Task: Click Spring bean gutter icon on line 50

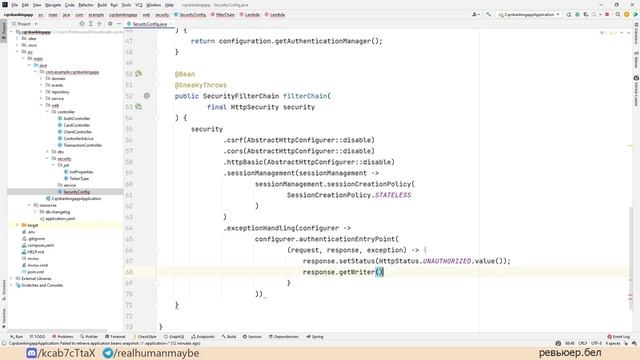Action: click(x=138, y=73)
